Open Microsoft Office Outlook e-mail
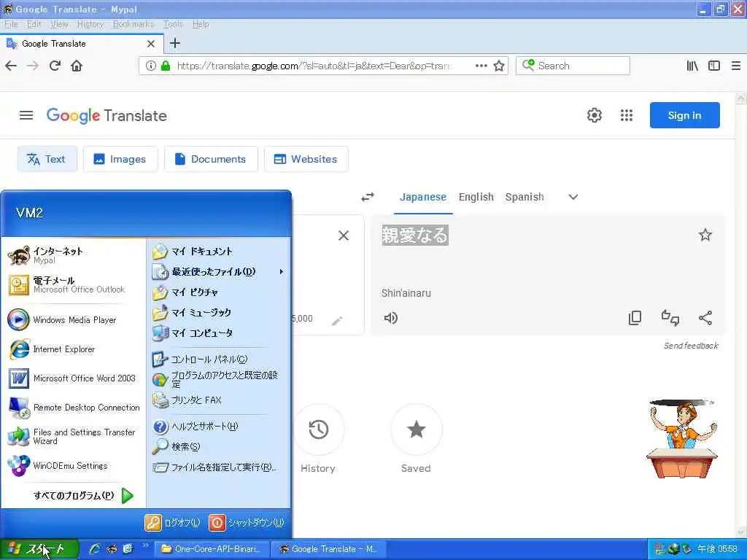The image size is (747, 560). point(73,285)
